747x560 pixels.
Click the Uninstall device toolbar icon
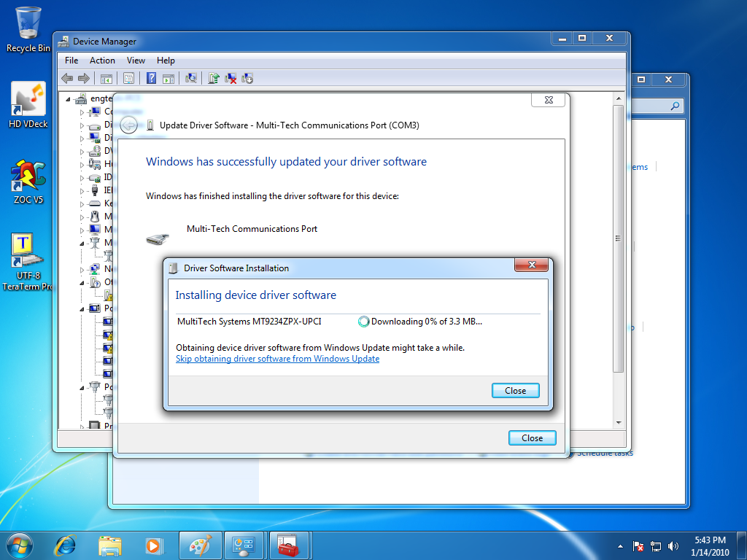pyautogui.click(x=231, y=78)
